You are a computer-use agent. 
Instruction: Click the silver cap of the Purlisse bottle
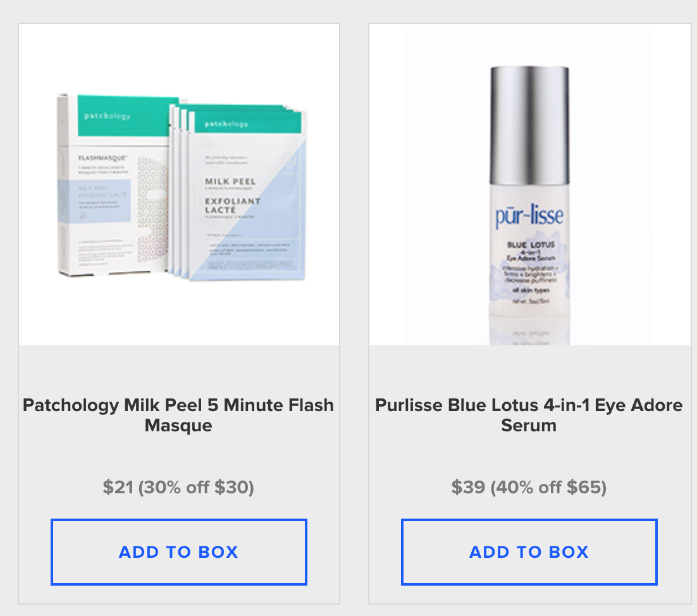(529, 125)
